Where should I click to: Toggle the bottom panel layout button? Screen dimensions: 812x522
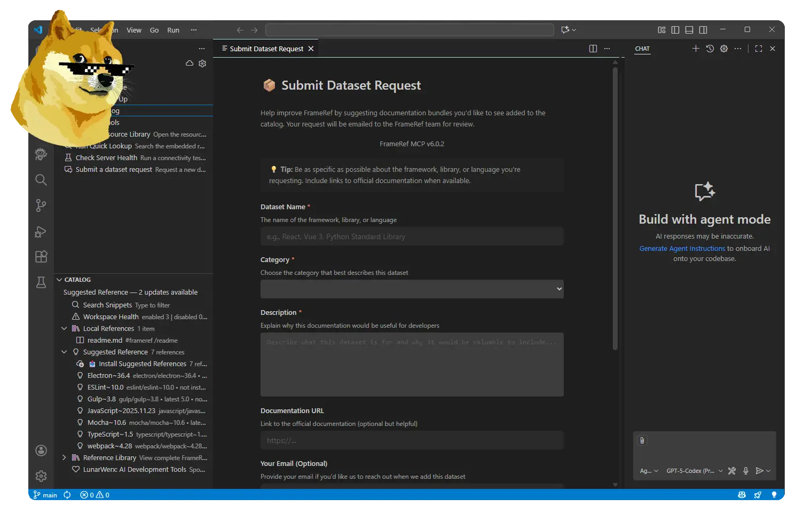(689, 30)
